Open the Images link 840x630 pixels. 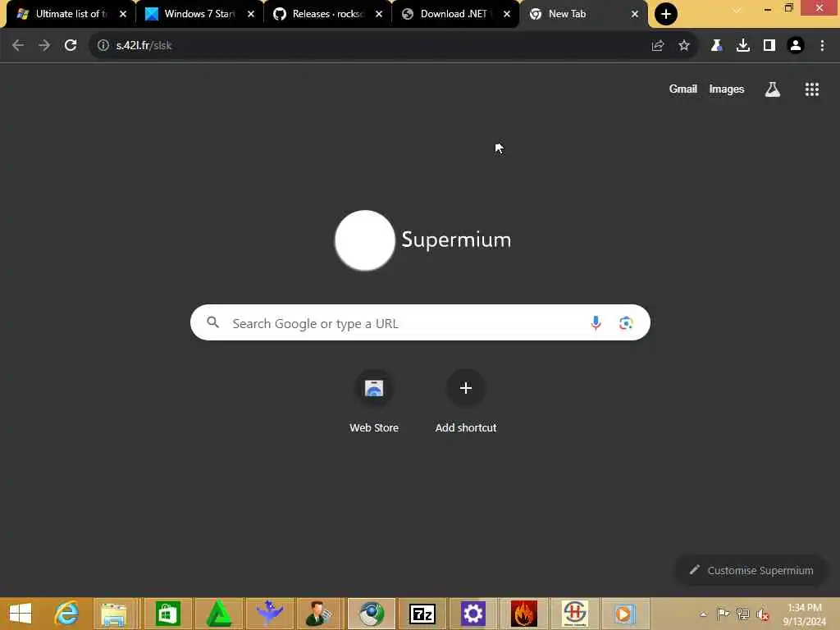727,89
